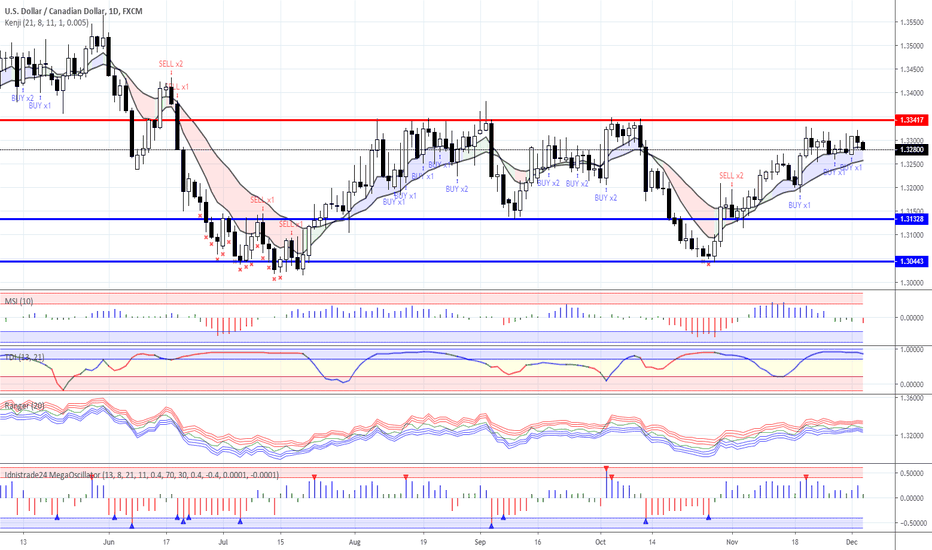
Task: Click the 1.35500 label on price axis
Action: click(910, 22)
